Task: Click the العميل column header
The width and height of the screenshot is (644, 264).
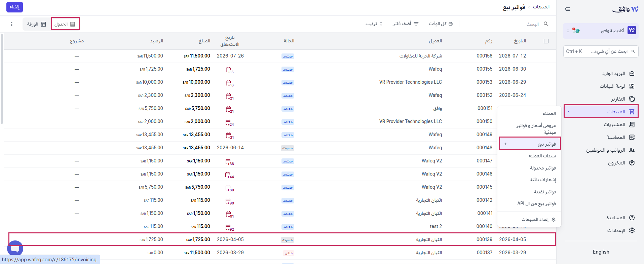Action: [435, 41]
